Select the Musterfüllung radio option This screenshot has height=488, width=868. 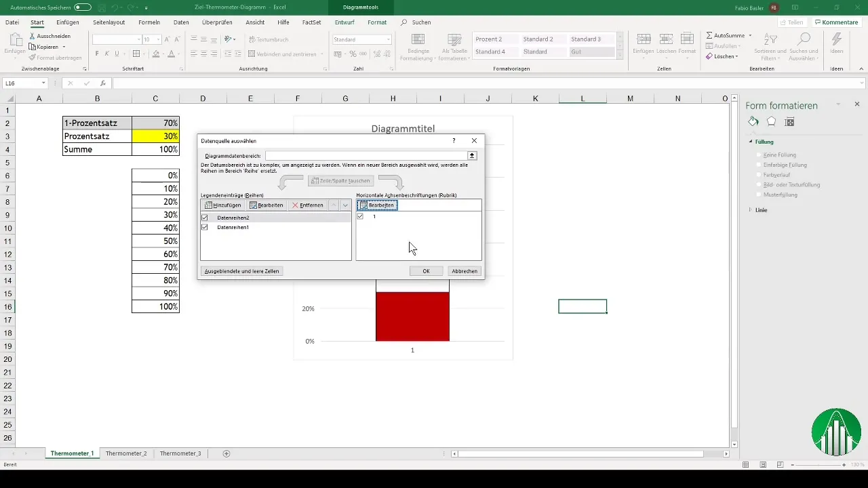point(759,195)
